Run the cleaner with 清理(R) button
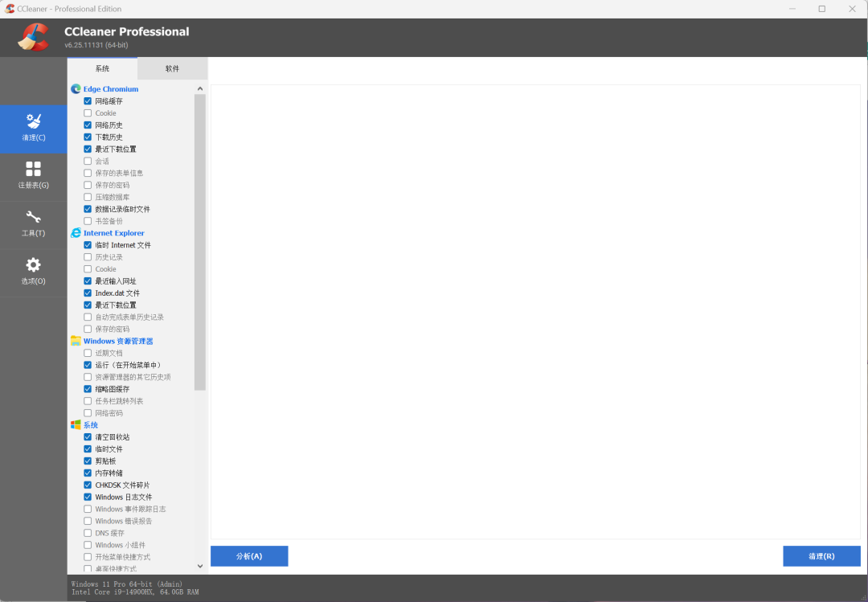This screenshot has height=602, width=868. (x=821, y=556)
